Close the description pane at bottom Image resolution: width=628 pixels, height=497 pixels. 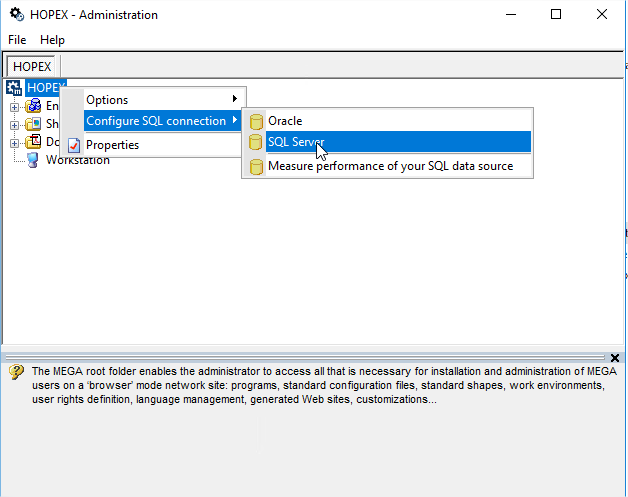[614, 358]
